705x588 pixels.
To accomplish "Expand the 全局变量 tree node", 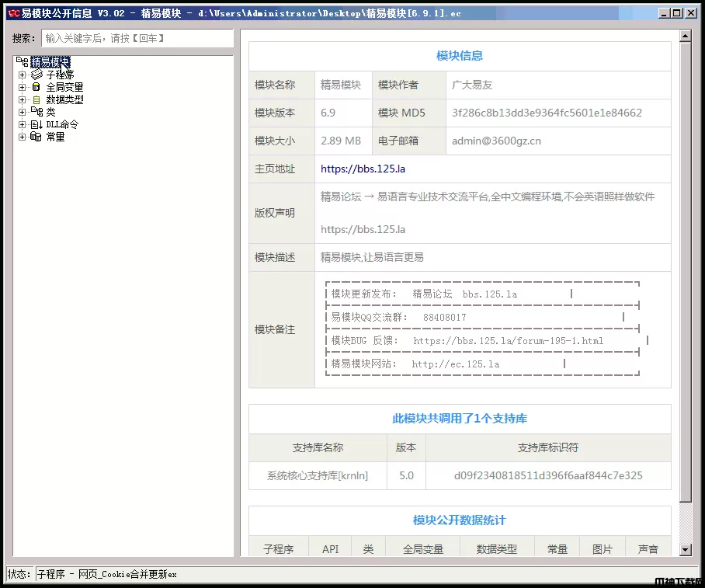I will click(x=23, y=88).
